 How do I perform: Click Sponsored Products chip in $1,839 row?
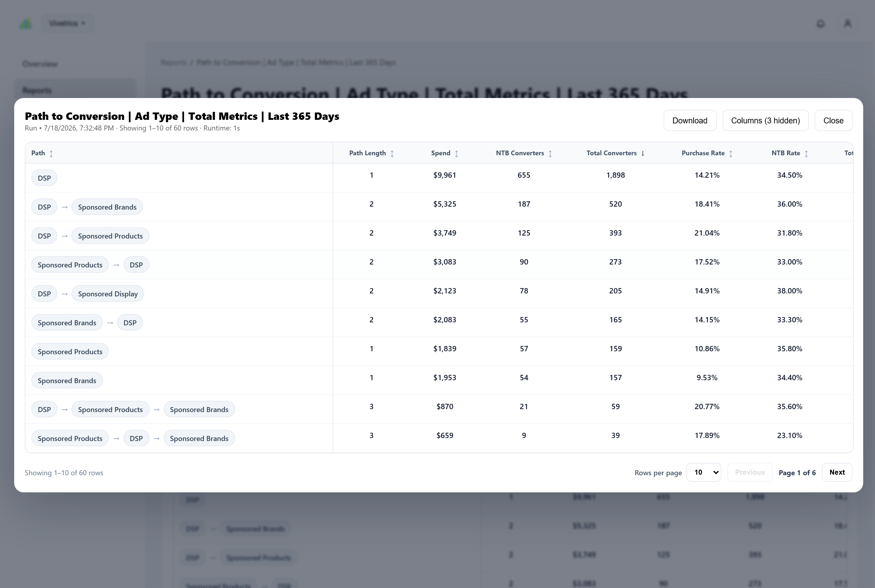coord(70,351)
